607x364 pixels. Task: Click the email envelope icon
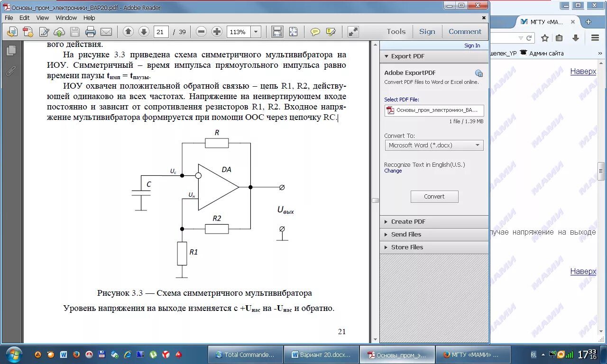click(x=106, y=32)
